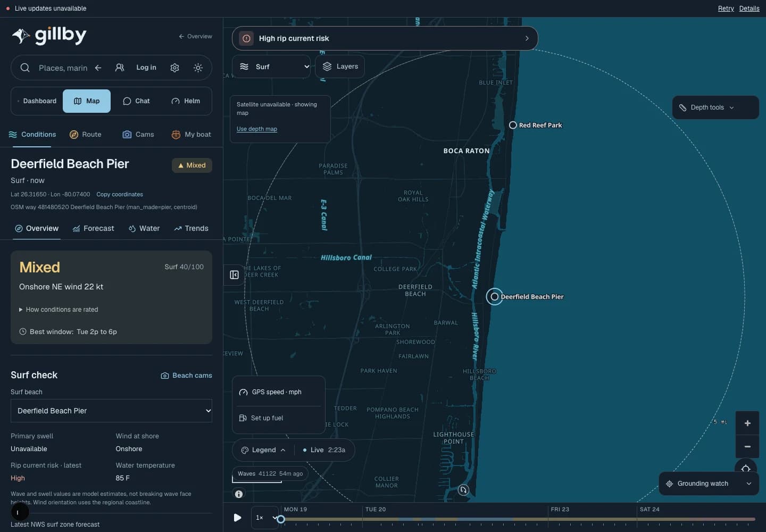Click the map marker near bottom coastline
The width and height of the screenshot is (766, 532).
tap(463, 490)
